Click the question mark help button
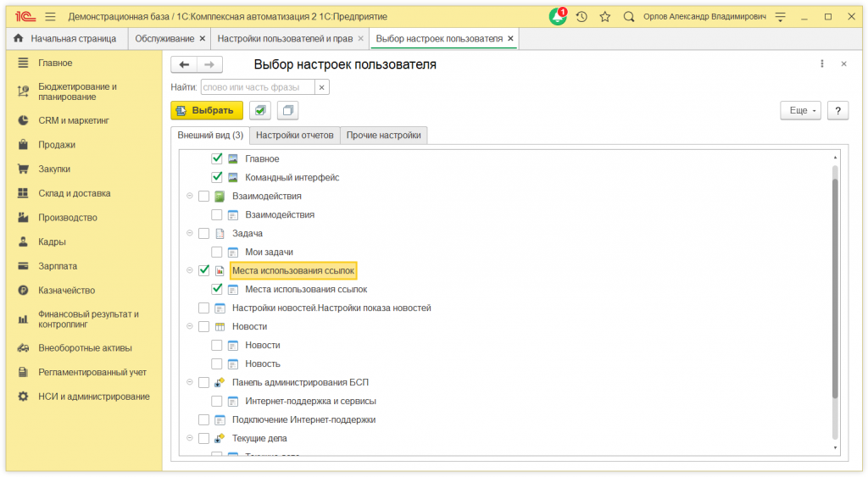The width and height of the screenshot is (868, 477). [837, 111]
